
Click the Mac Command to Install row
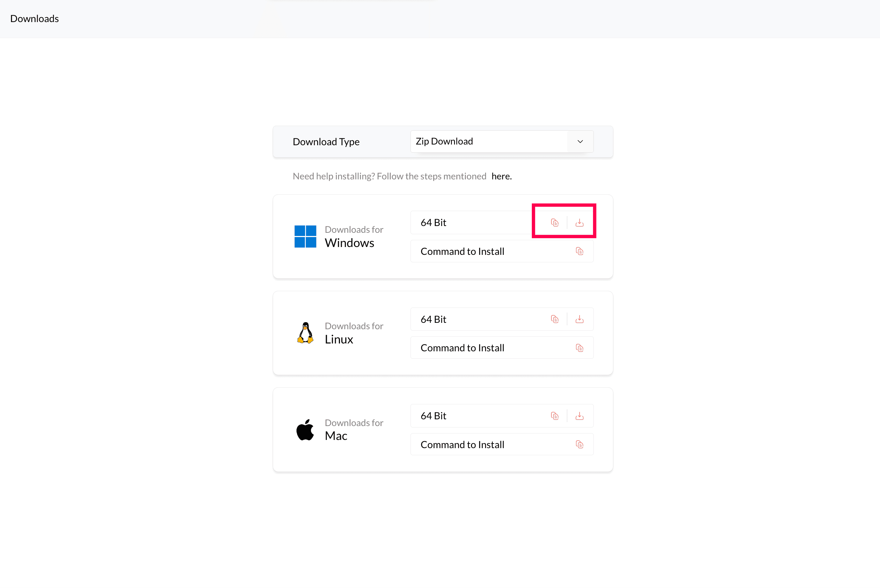point(462,445)
